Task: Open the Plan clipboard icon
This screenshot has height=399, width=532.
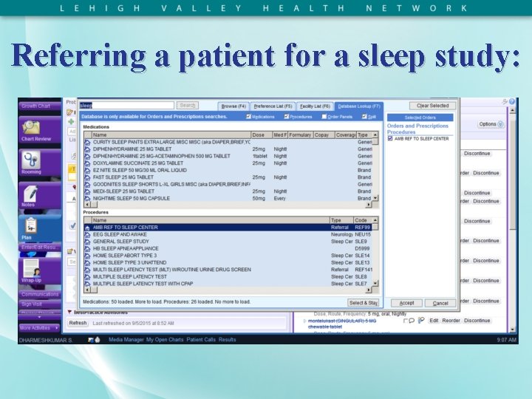Action: click(x=30, y=225)
